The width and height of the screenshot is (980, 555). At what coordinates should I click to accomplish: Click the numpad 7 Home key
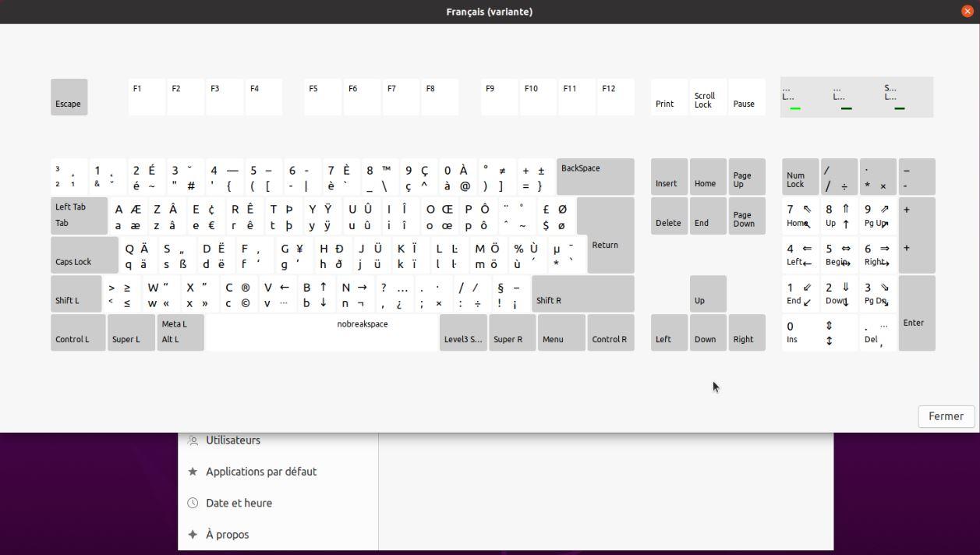pos(801,216)
